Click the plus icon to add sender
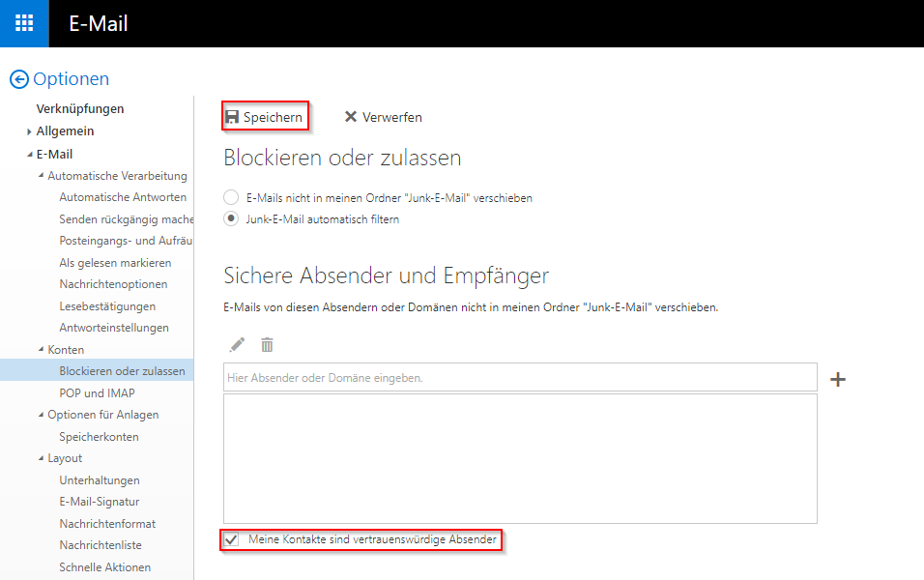This screenshot has height=580, width=924. (x=838, y=379)
